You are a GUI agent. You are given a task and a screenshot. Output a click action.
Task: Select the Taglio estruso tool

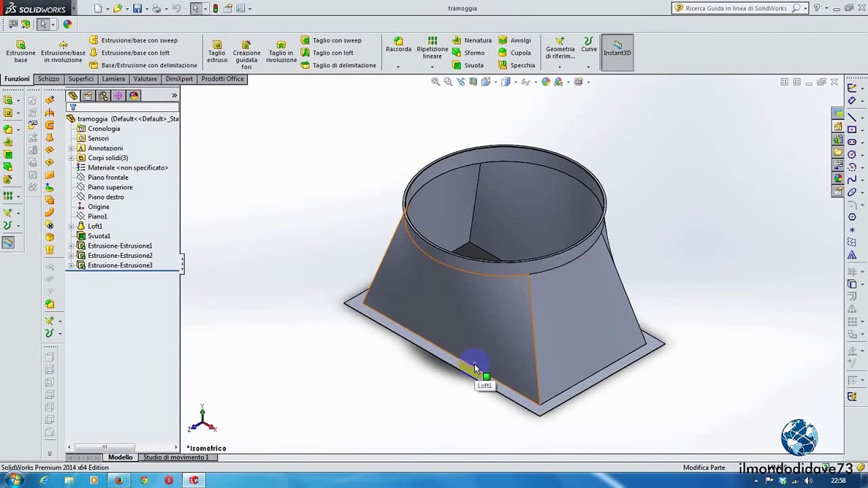pos(217,45)
